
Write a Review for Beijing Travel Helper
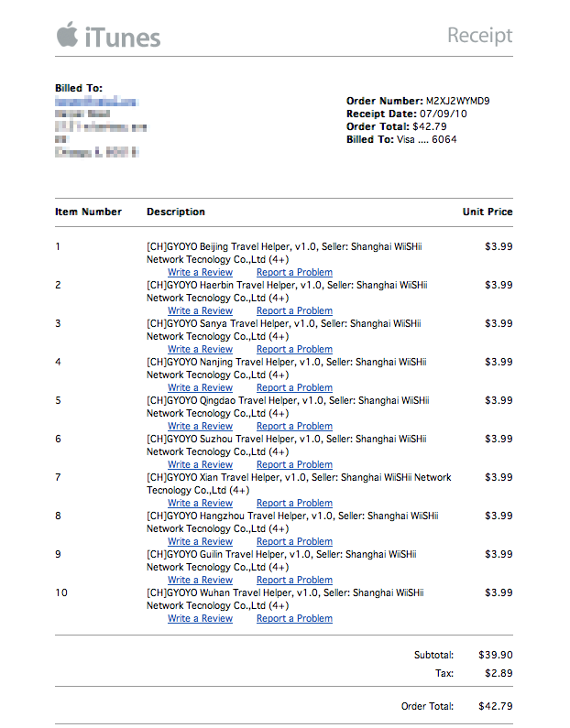click(200, 272)
